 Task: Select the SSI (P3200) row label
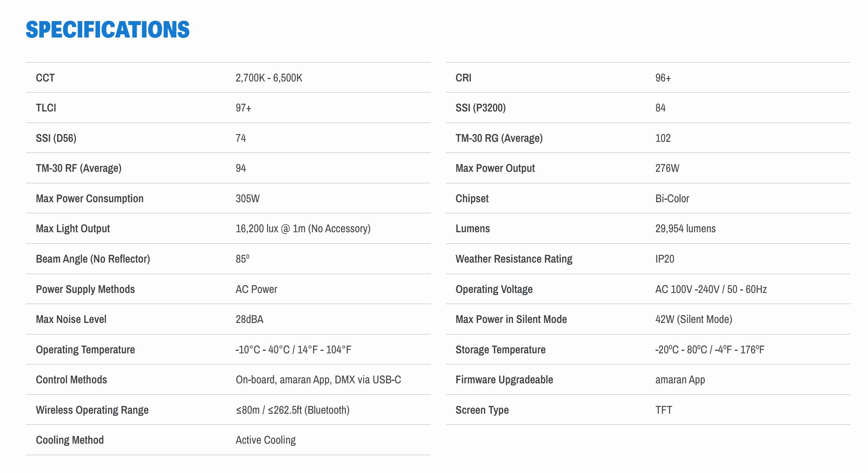(x=480, y=108)
